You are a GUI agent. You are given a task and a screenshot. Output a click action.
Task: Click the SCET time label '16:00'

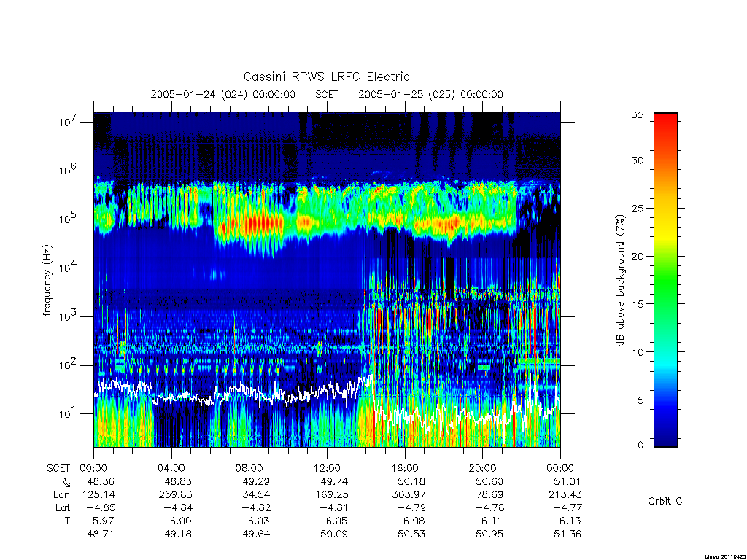point(405,468)
